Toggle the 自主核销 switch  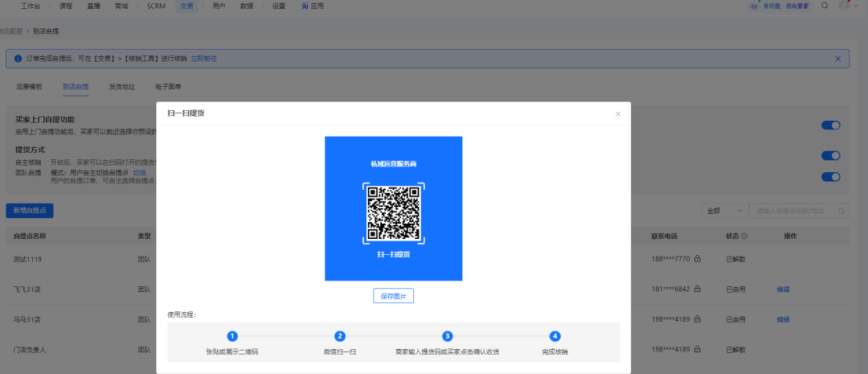(831, 156)
